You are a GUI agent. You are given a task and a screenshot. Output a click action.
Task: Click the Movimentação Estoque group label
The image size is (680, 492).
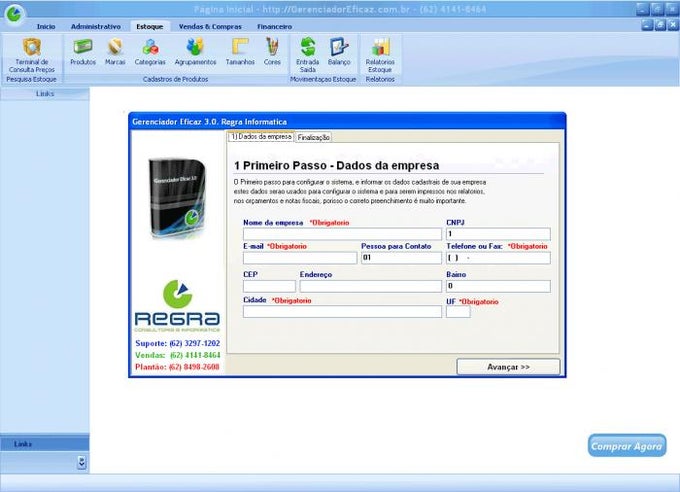[323, 79]
